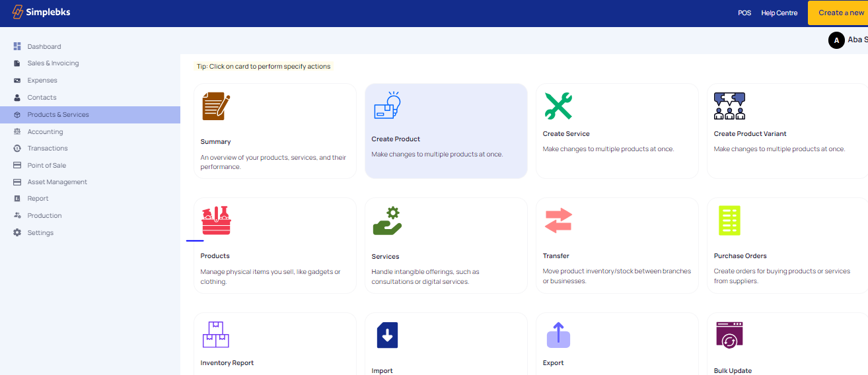Open the Services hand-gear icon
Viewport: 868px width, 375px height.
click(387, 221)
